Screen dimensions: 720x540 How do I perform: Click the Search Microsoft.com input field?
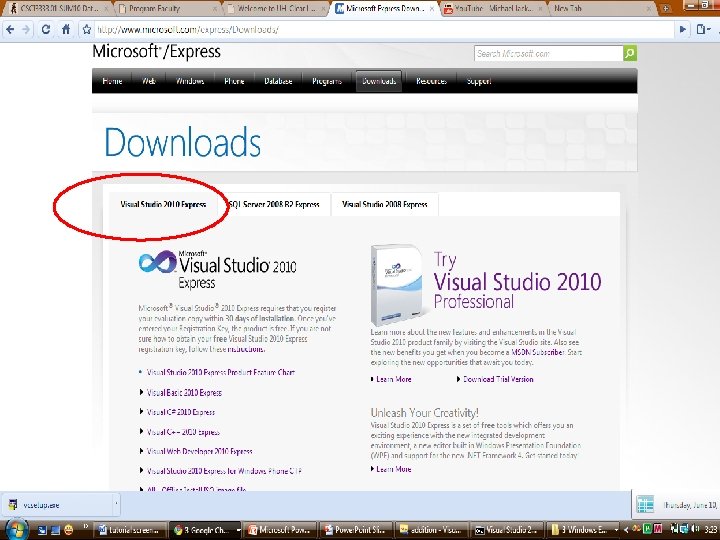click(x=549, y=53)
